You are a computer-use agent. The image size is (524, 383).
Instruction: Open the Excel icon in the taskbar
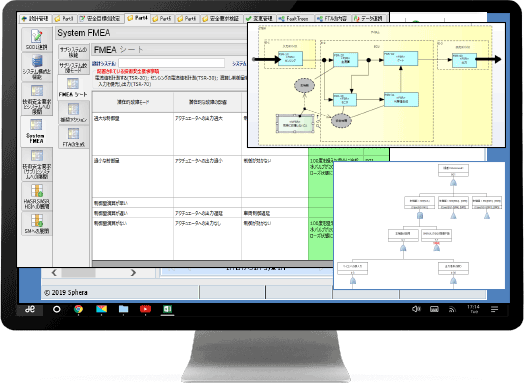click(167, 309)
